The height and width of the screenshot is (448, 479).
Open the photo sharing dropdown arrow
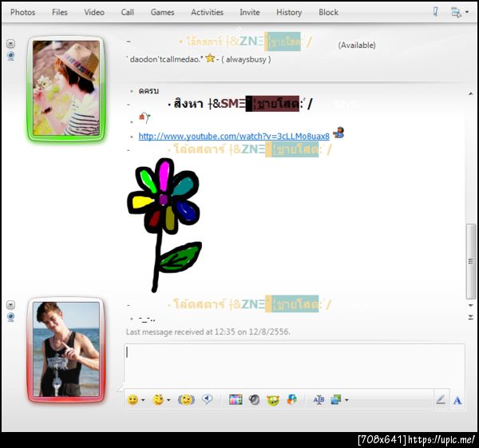(x=346, y=400)
